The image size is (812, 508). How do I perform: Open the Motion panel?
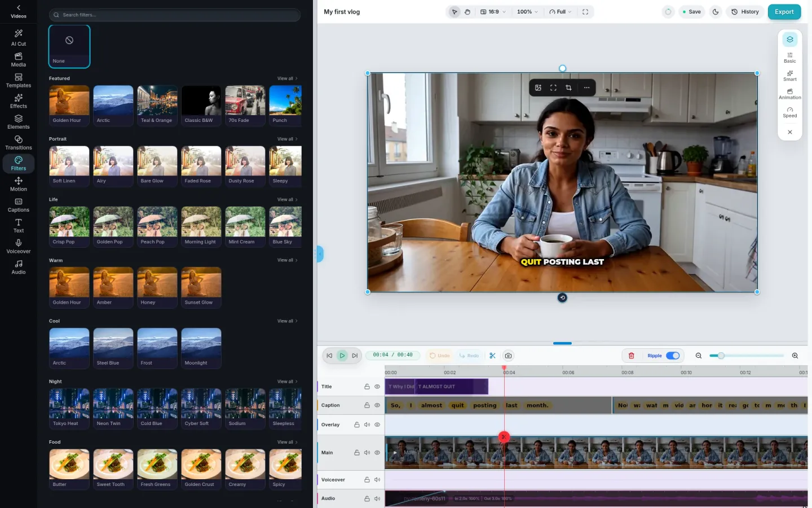pos(19,184)
